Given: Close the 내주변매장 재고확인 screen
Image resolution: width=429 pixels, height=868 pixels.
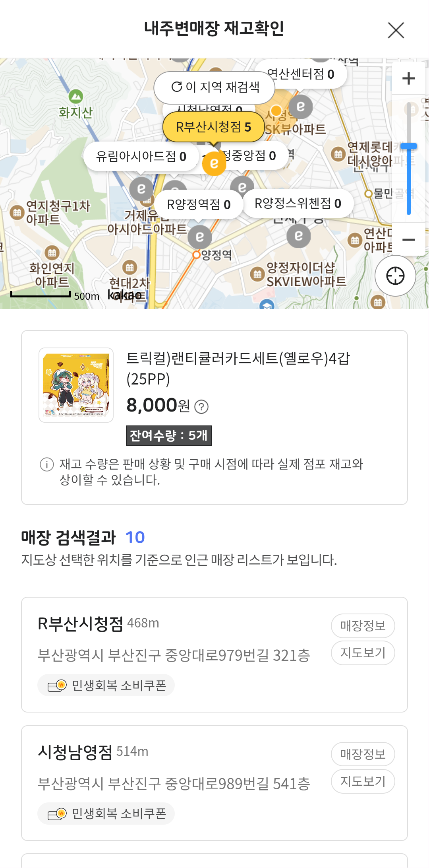Looking at the screenshot, I should coord(396,30).
